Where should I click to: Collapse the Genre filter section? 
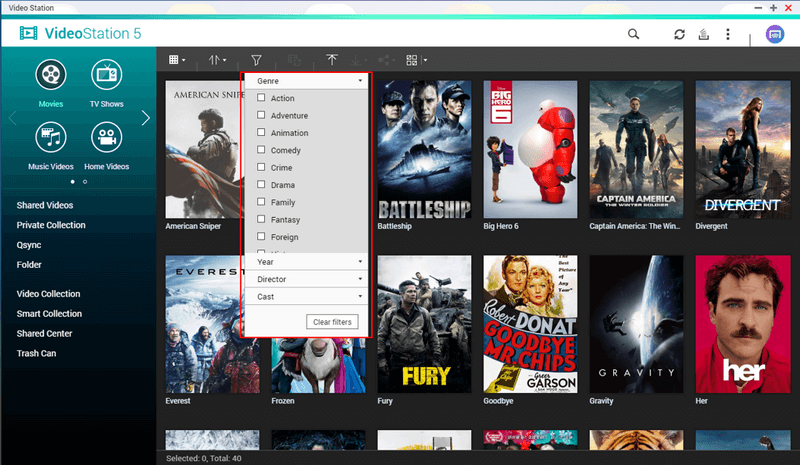coord(306,81)
